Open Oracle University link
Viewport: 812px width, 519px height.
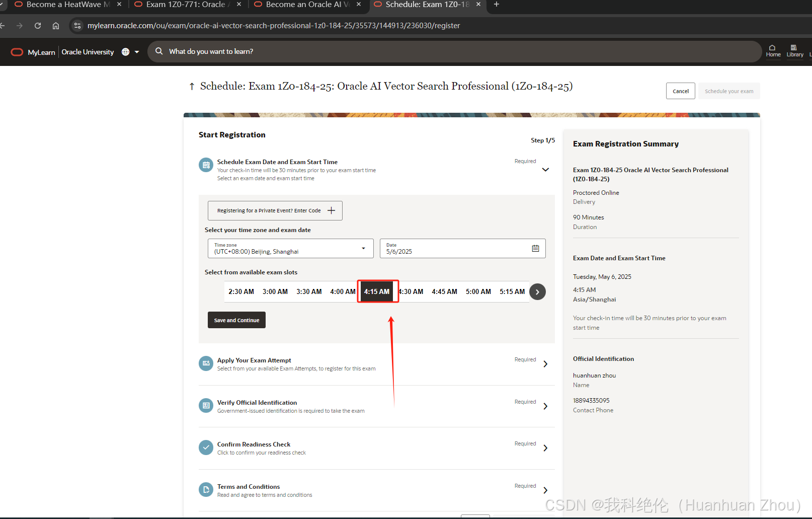coord(88,52)
